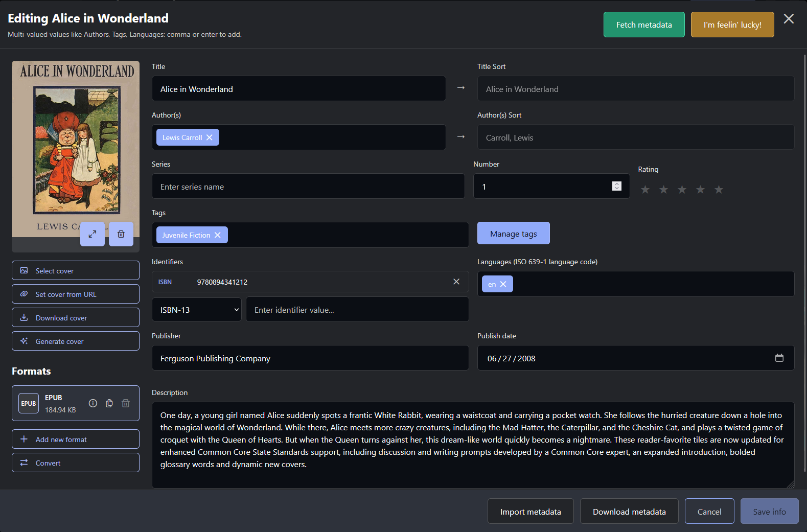Expand the cover image to full view

(93, 234)
